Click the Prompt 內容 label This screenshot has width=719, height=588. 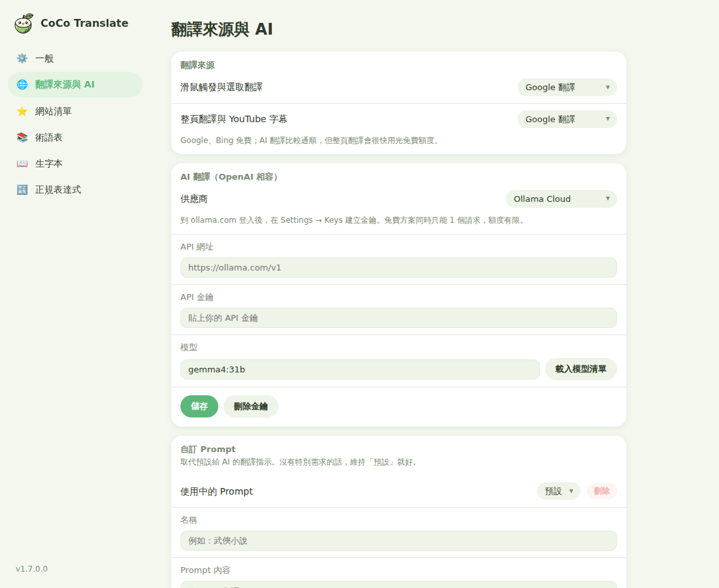click(x=205, y=570)
